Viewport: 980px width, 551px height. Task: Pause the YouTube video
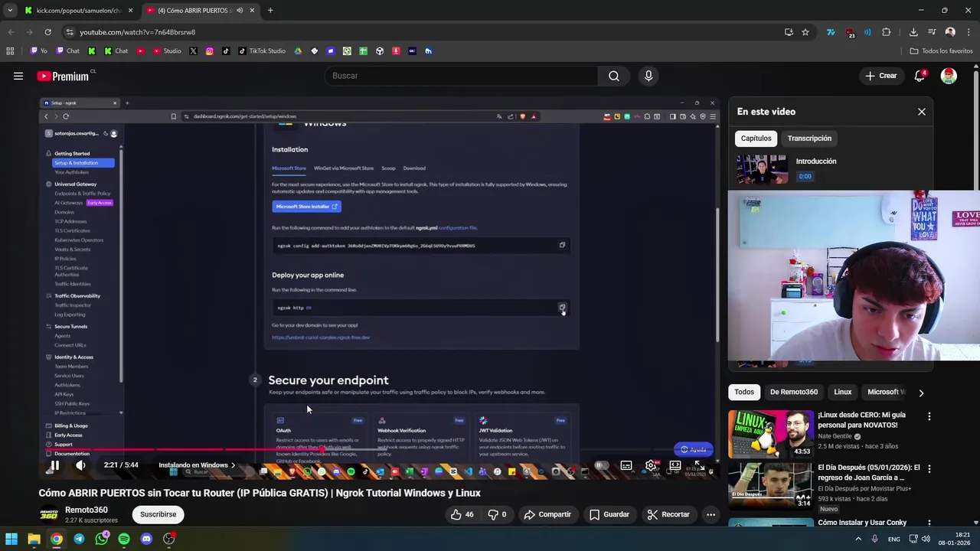click(54, 465)
